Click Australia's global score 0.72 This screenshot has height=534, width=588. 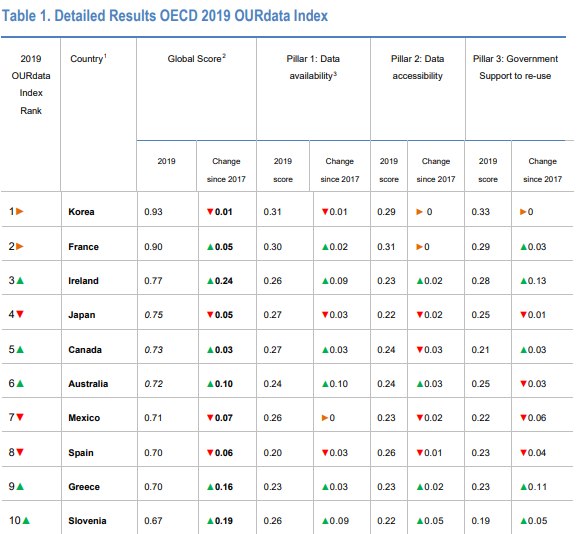[x=154, y=384]
